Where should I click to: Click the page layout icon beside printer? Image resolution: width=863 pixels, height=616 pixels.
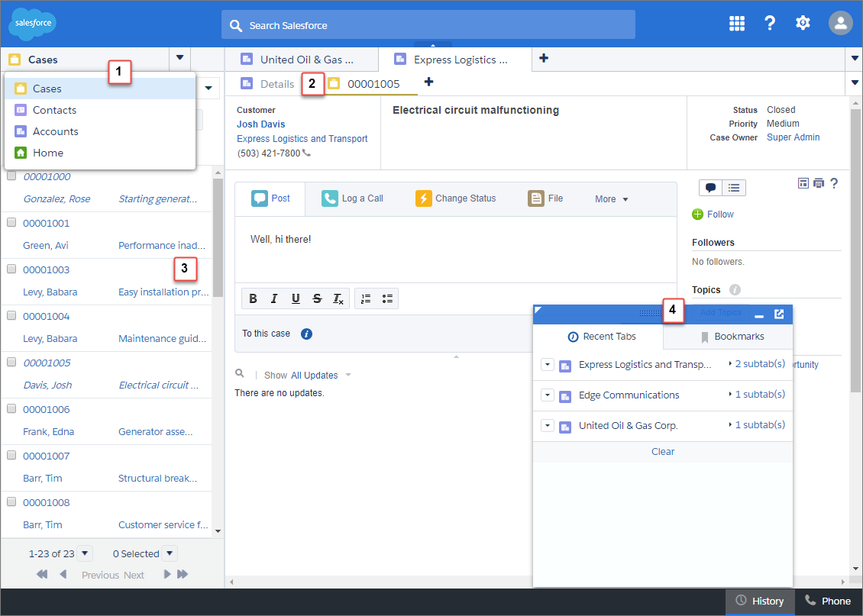point(803,183)
